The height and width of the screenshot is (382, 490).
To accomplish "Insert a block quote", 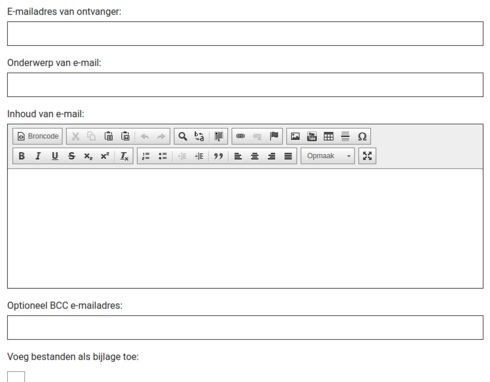I will [218, 156].
